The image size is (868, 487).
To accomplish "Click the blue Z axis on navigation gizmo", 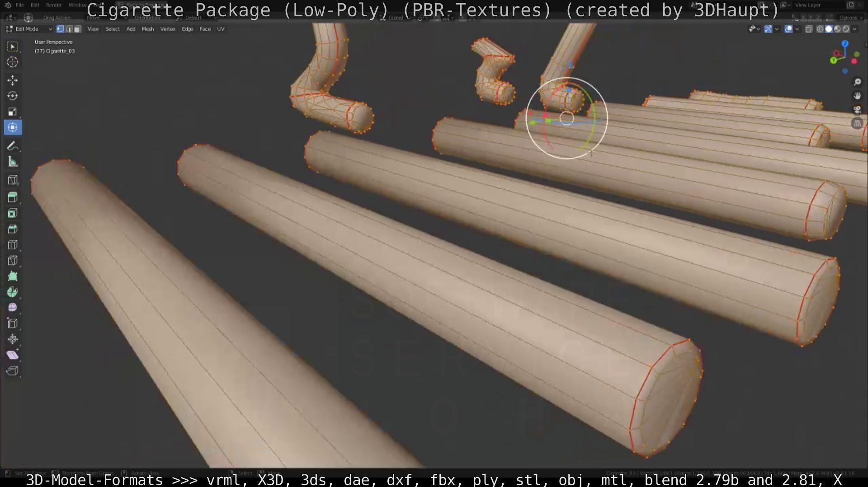I will pos(845,43).
